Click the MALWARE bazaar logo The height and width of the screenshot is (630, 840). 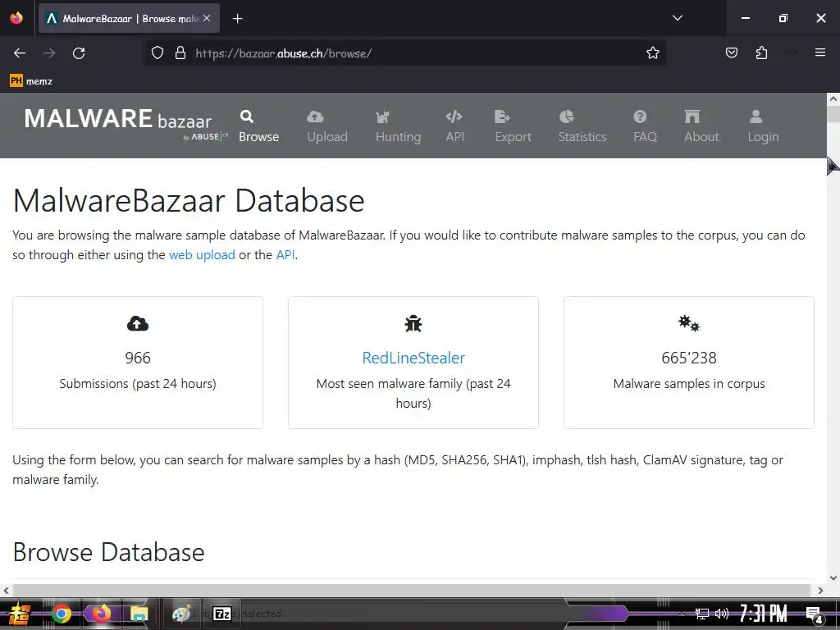point(126,124)
